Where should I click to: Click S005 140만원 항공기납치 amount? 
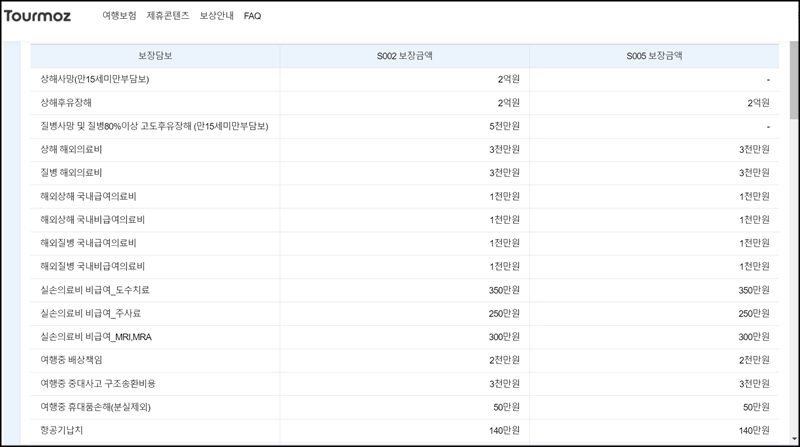pyautogui.click(x=754, y=431)
